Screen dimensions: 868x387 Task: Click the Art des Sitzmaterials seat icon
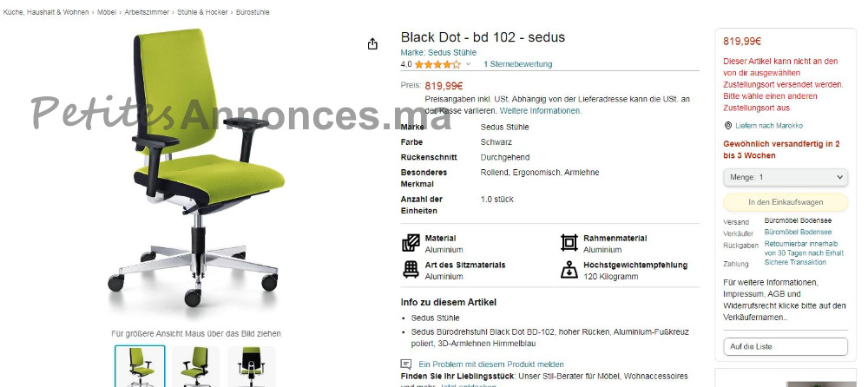[x=411, y=270]
